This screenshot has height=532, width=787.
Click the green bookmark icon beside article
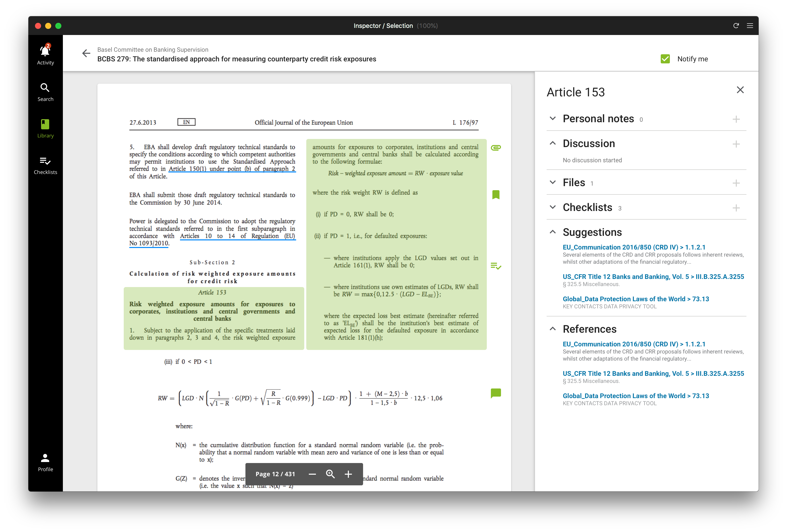(496, 194)
